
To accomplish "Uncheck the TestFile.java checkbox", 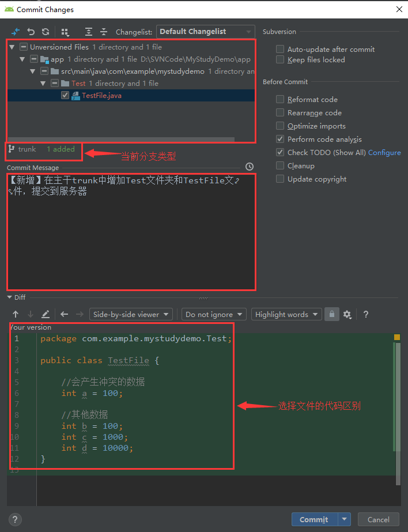I will coord(65,95).
